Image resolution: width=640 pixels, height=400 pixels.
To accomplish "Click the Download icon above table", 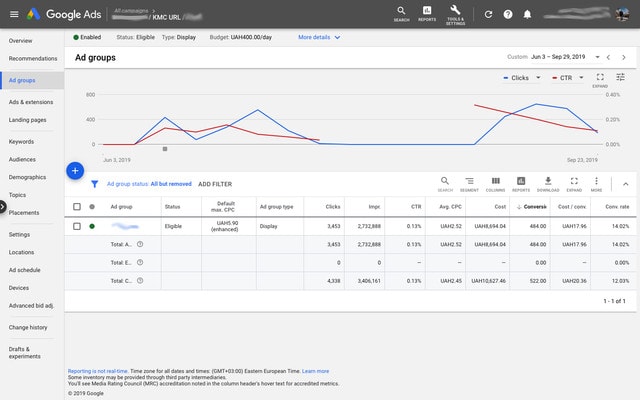I will [548, 183].
